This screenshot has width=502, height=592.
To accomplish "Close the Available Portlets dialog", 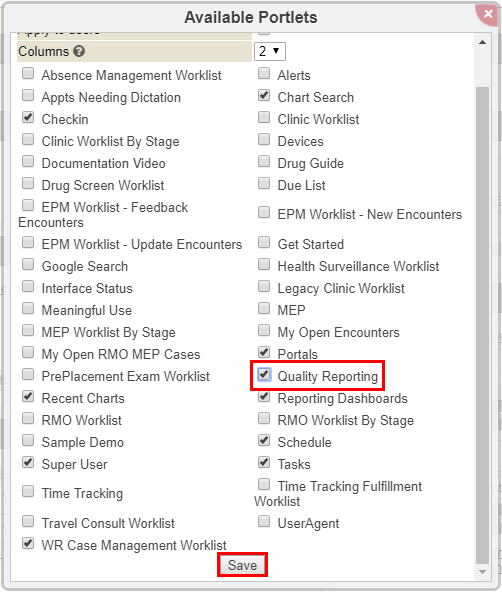I will click(488, 14).
